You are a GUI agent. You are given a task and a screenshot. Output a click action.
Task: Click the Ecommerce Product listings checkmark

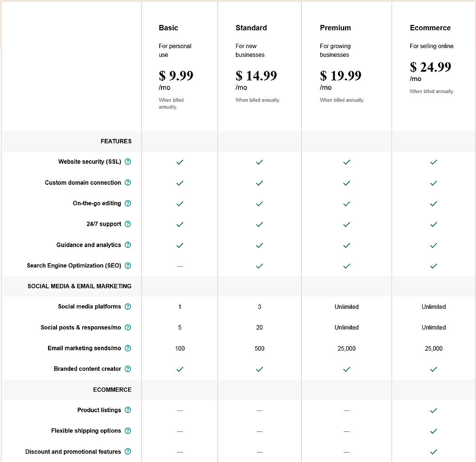coord(434,410)
